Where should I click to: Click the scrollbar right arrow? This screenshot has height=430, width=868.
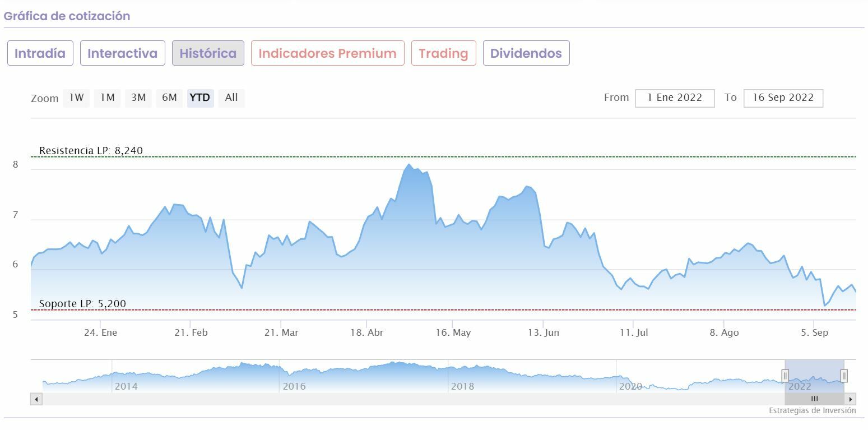[851, 399]
